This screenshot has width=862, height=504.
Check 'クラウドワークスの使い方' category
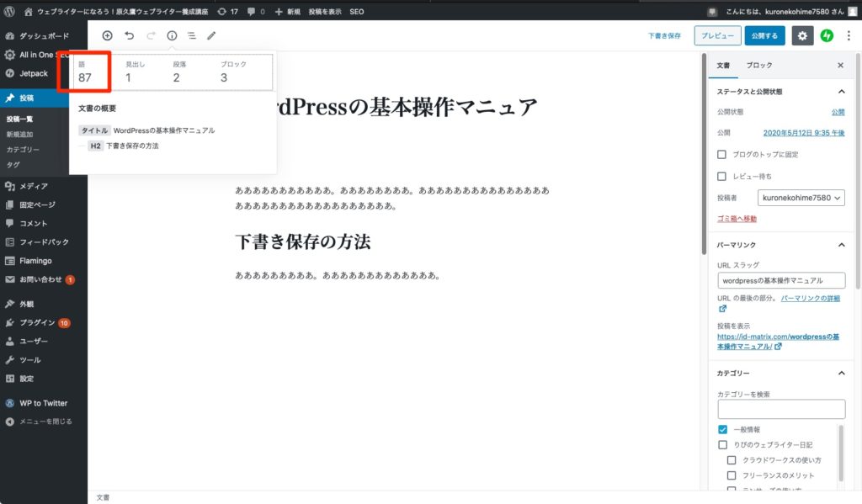point(732,460)
